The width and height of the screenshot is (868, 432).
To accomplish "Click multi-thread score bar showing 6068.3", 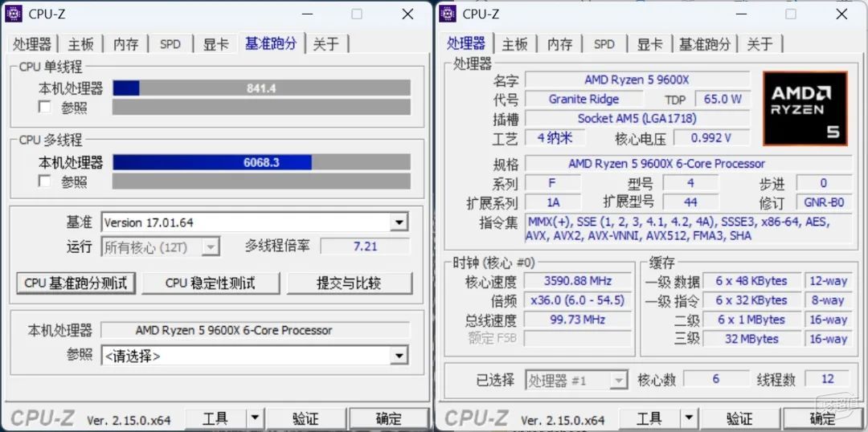I will coord(261,162).
